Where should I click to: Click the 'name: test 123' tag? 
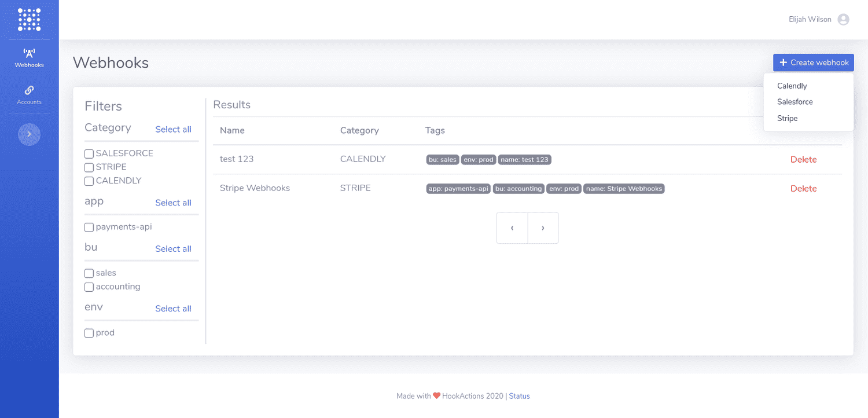click(525, 160)
